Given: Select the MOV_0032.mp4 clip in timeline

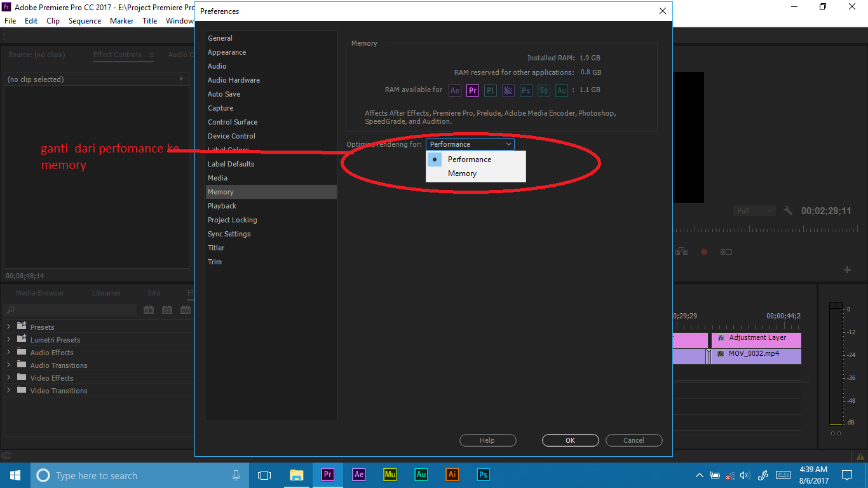Looking at the screenshot, I should pyautogui.click(x=756, y=356).
